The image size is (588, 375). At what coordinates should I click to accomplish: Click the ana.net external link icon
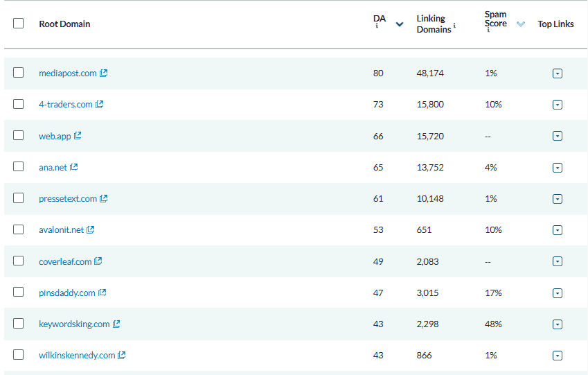pos(74,167)
